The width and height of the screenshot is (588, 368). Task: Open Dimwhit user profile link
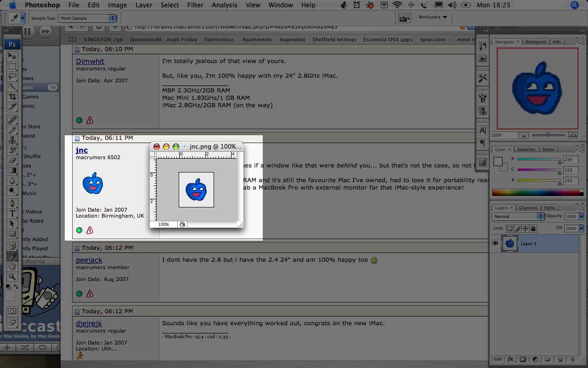(90, 61)
